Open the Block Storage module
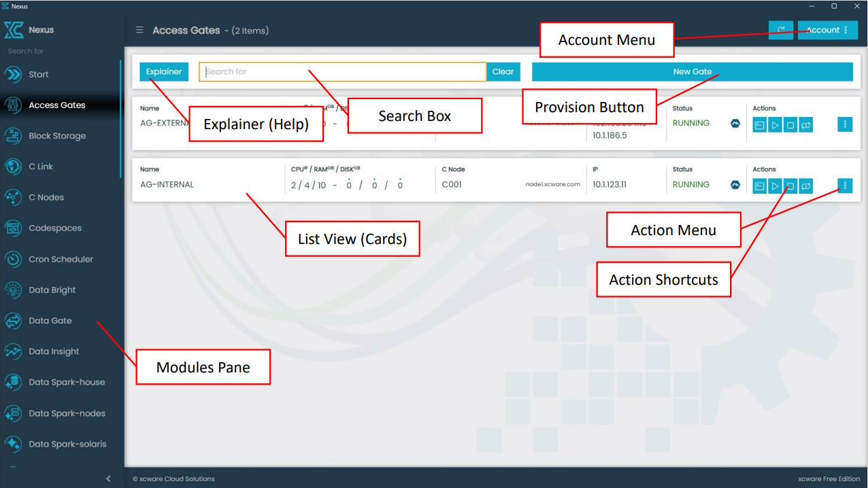868x488 pixels. pyautogui.click(x=15, y=136)
